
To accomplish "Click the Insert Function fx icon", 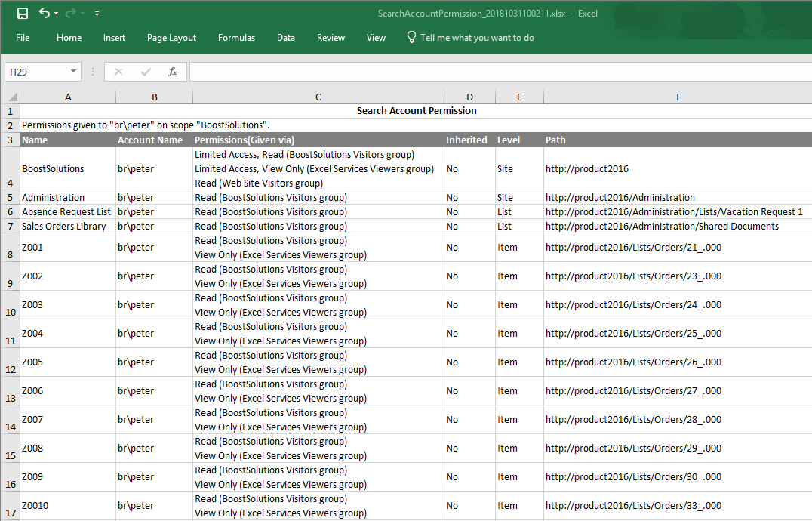I will (x=173, y=72).
